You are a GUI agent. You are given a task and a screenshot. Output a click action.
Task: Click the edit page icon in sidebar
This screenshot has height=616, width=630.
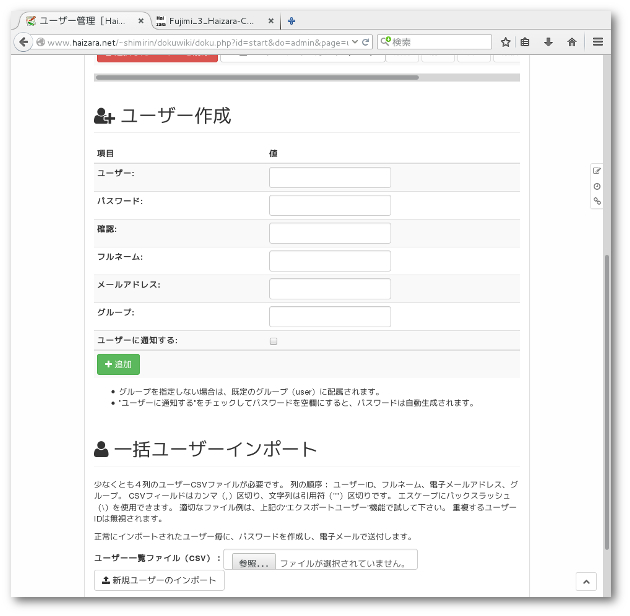[597, 171]
